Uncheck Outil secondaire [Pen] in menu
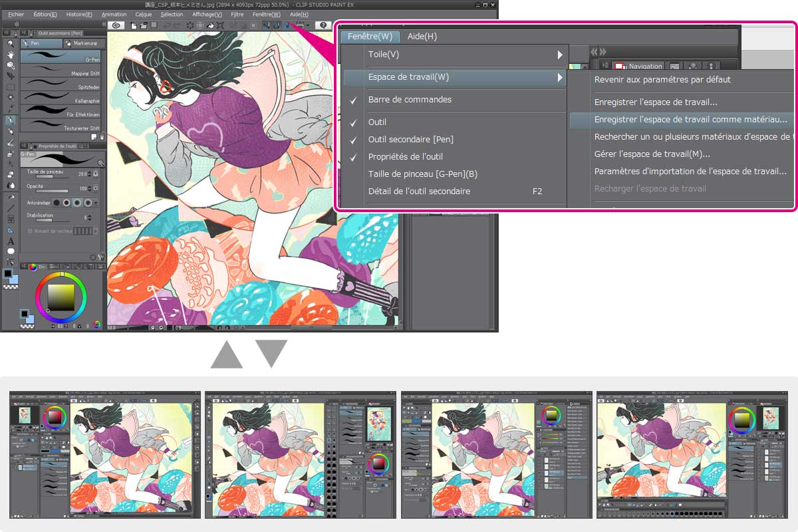The image size is (798, 532). pyautogui.click(x=410, y=140)
